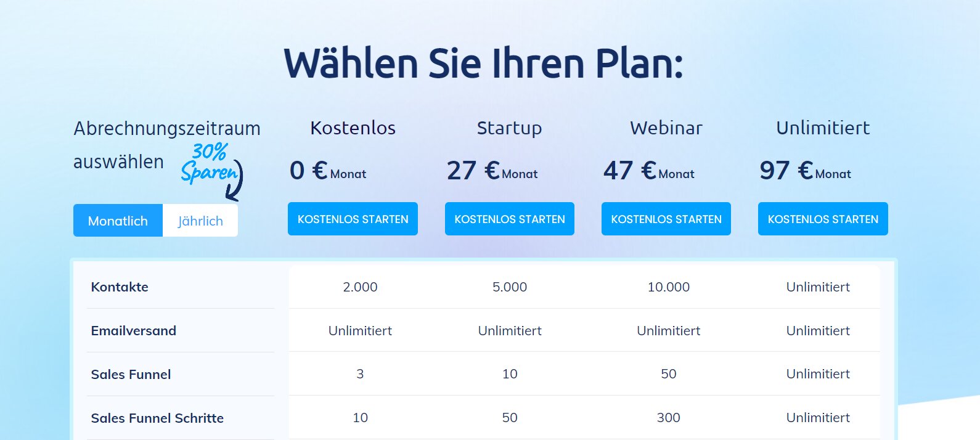Open the Unlimitiert plan details
Image resolution: width=980 pixels, height=440 pixels.
(x=823, y=128)
